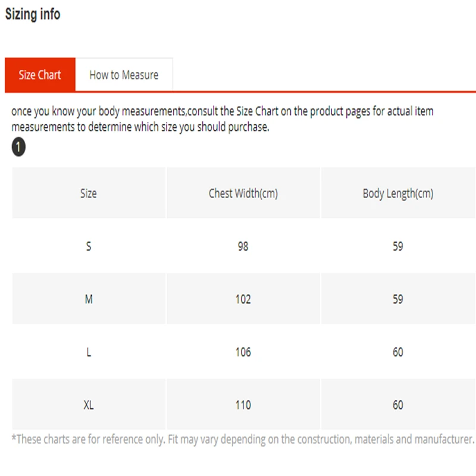
Task: Click body length 59 in M row
Action: 397,299
